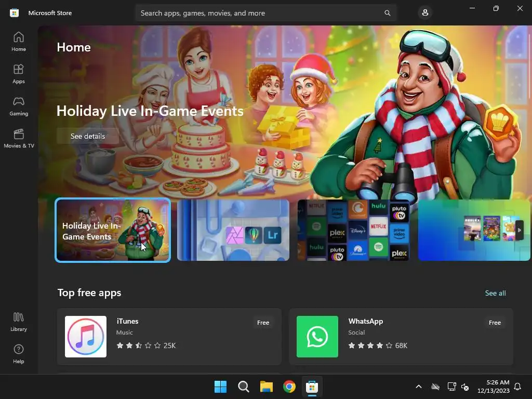The width and height of the screenshot is (532, 399).
Task: Click the Search apps, games, movies field
Action: 266,13
